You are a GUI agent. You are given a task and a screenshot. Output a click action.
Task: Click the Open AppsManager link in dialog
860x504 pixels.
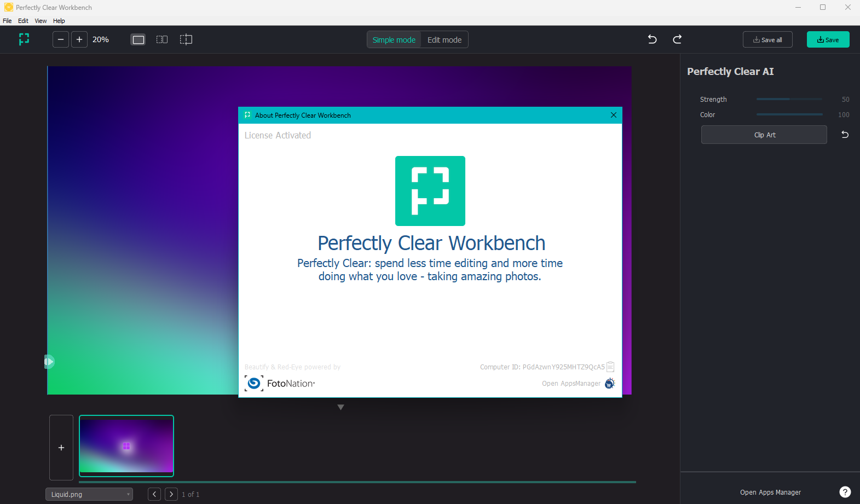(571, 384)
